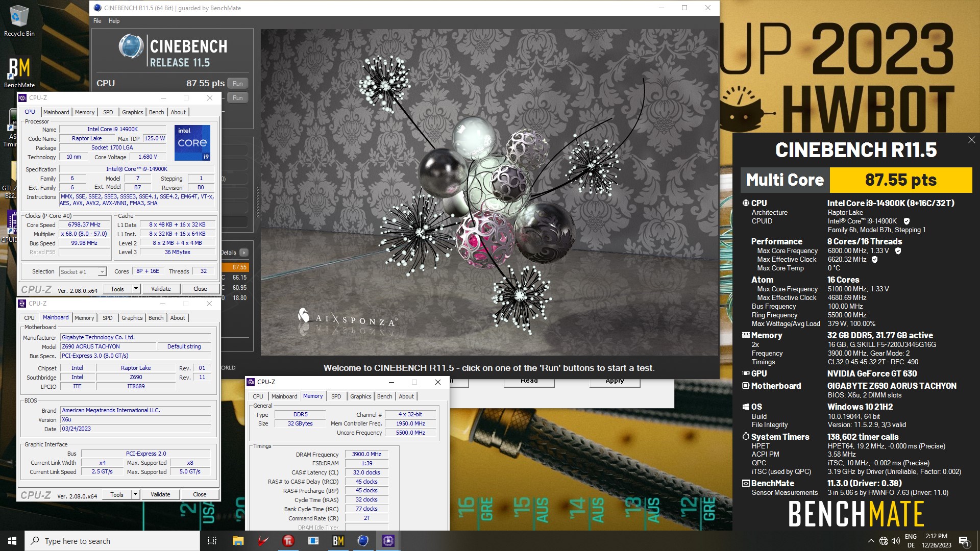Click the verified shield next to CPUID
This screenshot has height=551, width=980.
pyautogui.click(x=906, y=221)
